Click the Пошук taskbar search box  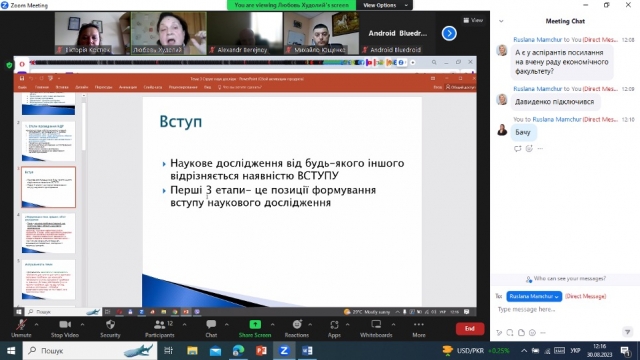[x=90, y=351]
